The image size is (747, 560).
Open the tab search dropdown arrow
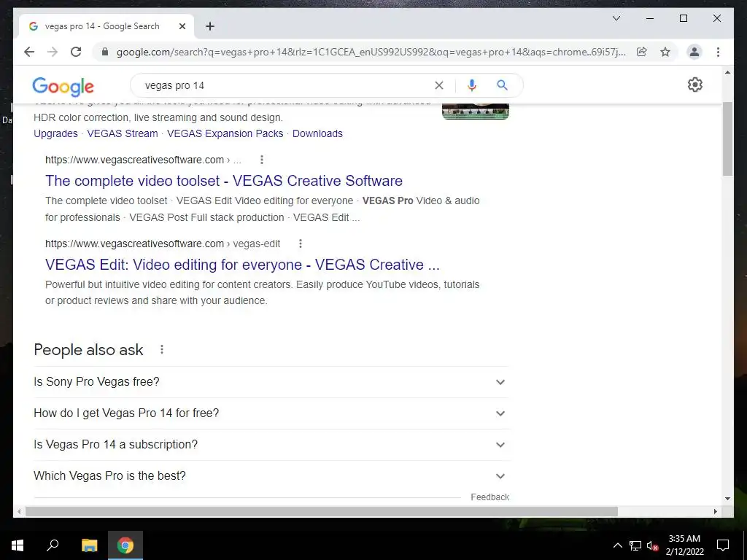pyautogui.click(x=616, y=18)
